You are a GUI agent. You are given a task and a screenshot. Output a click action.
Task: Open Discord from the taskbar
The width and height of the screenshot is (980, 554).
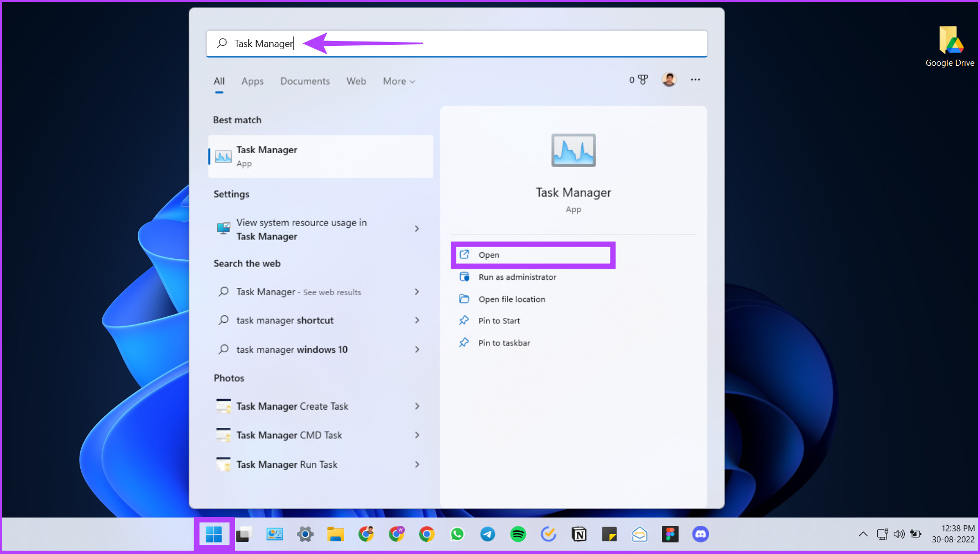click(x=700, y=534)
